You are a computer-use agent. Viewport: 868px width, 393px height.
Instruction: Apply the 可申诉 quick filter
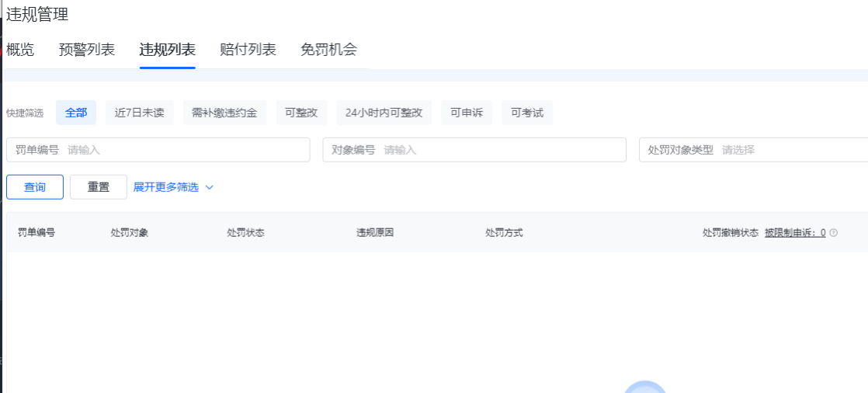(467, 113)
